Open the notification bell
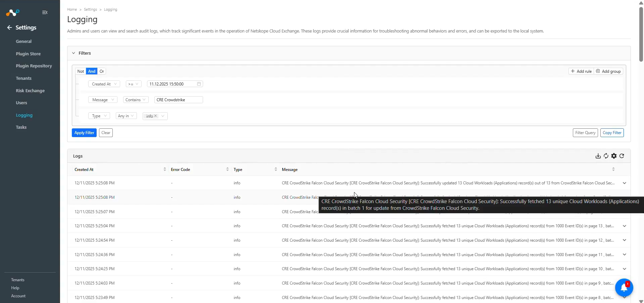 pyautogui.click(x=624, y=288)
